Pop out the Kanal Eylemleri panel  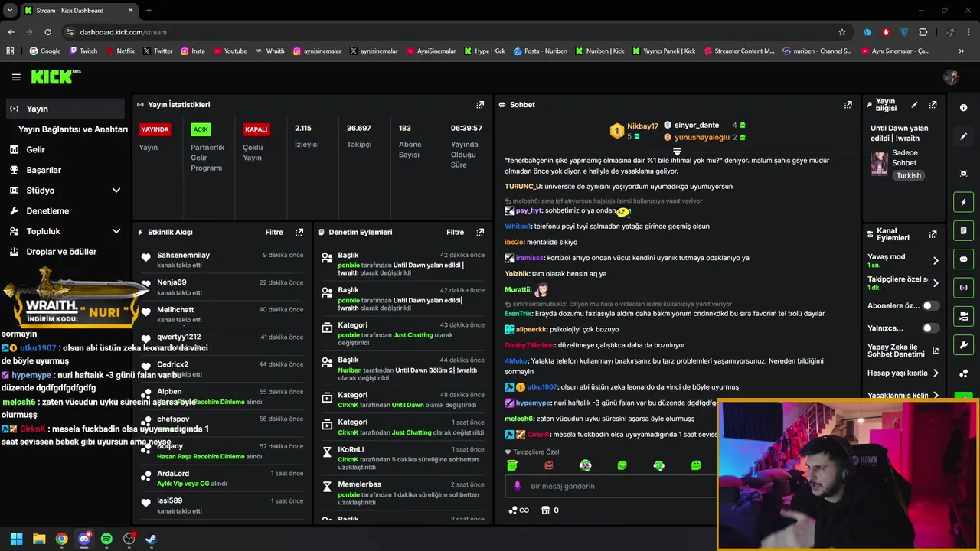click(x=933, y=234)
